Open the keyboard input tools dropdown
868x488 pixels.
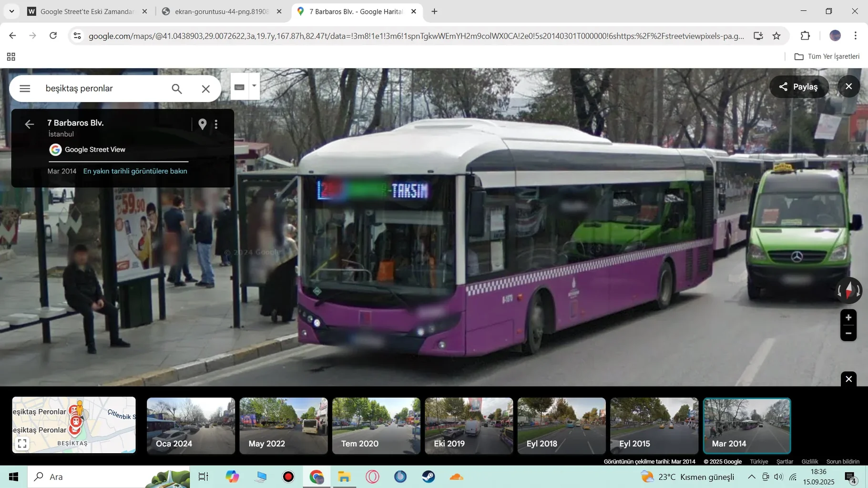(x=254, y=86)
